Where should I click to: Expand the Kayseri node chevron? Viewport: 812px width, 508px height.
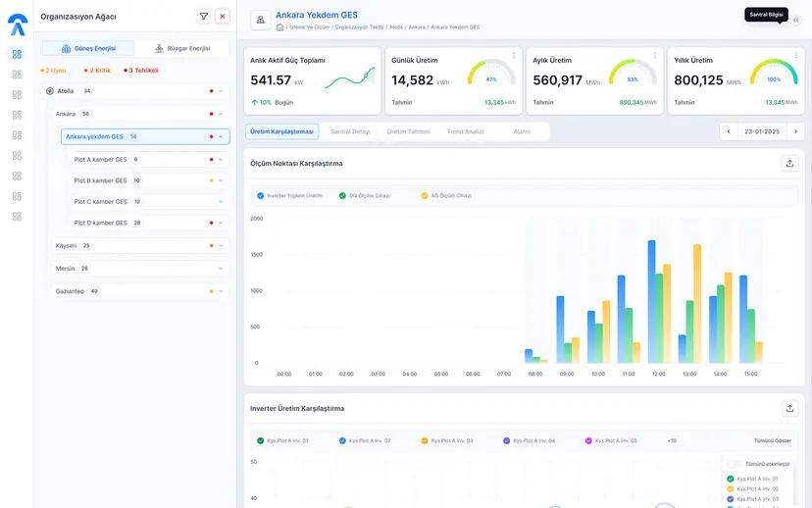(x=221, y=245)
